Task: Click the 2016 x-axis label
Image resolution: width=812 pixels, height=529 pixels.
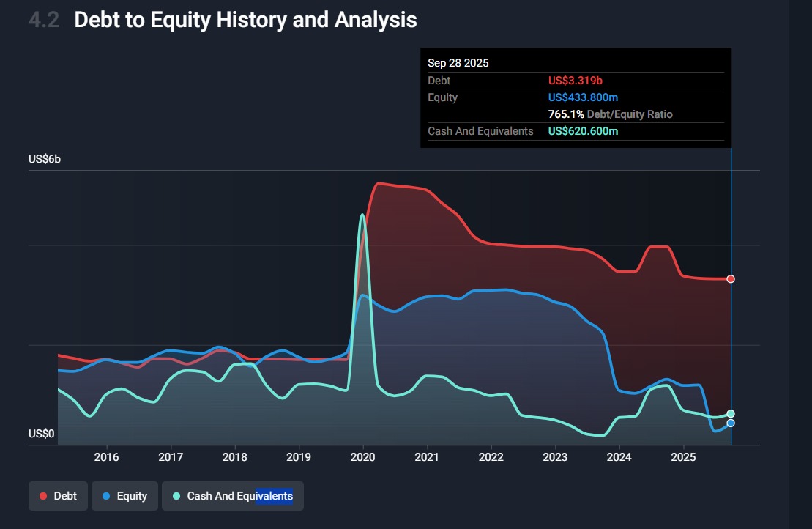Action: (x=106, y=457)
